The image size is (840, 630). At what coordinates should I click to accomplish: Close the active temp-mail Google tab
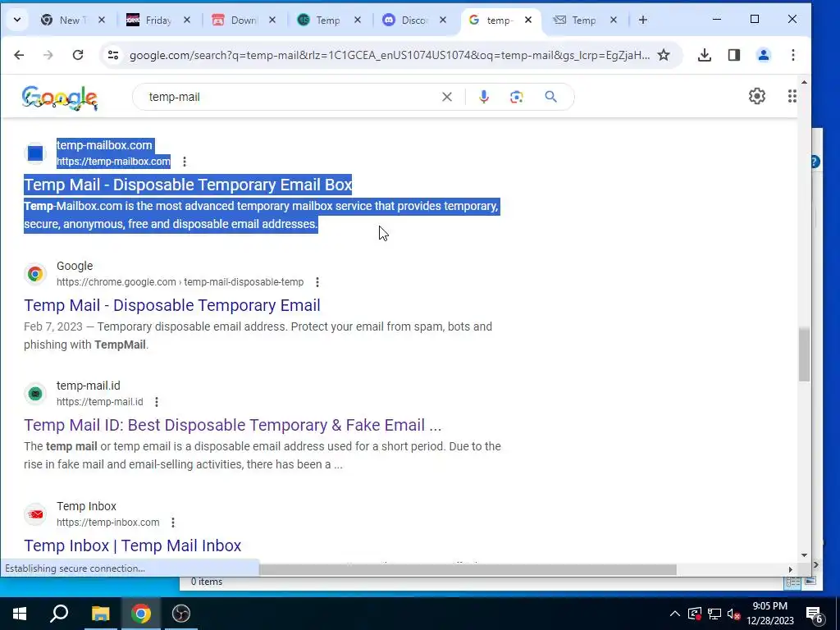coord(528,20)
